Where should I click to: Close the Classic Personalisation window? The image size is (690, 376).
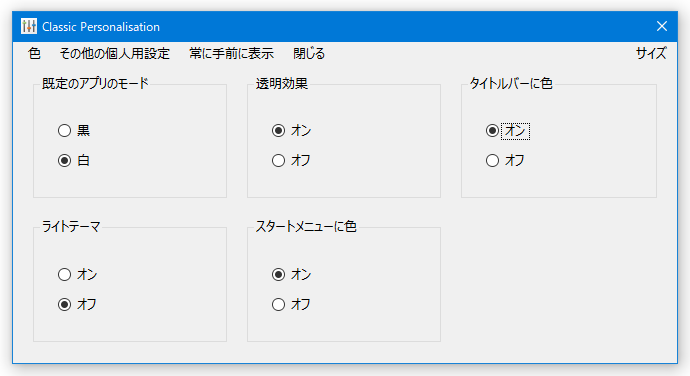[662, 26]
